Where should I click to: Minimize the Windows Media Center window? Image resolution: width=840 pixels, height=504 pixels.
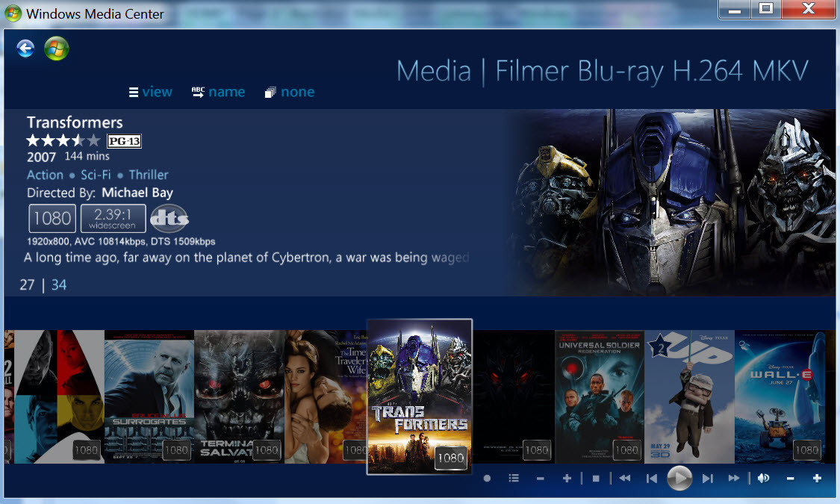pyautogui.click(x=735, y=9)
